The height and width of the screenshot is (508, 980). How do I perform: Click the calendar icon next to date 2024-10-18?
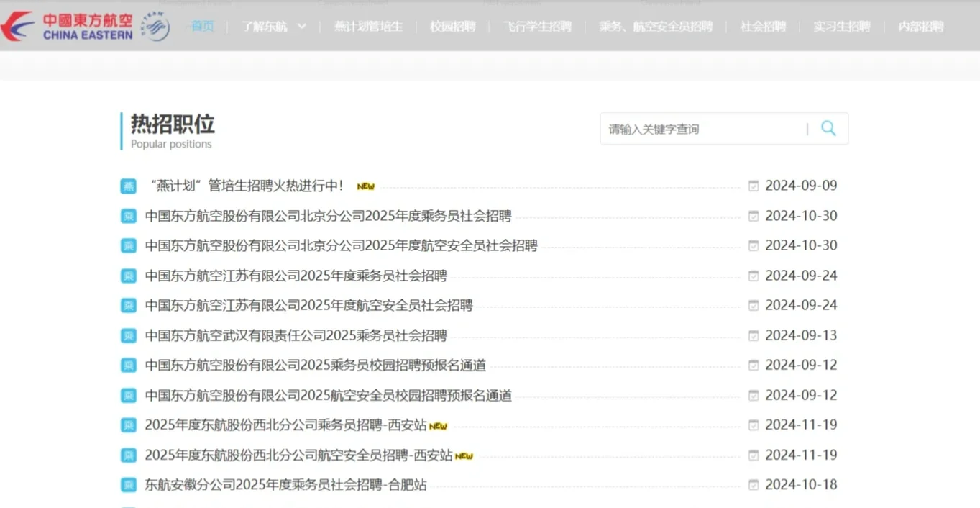(753, 484)
